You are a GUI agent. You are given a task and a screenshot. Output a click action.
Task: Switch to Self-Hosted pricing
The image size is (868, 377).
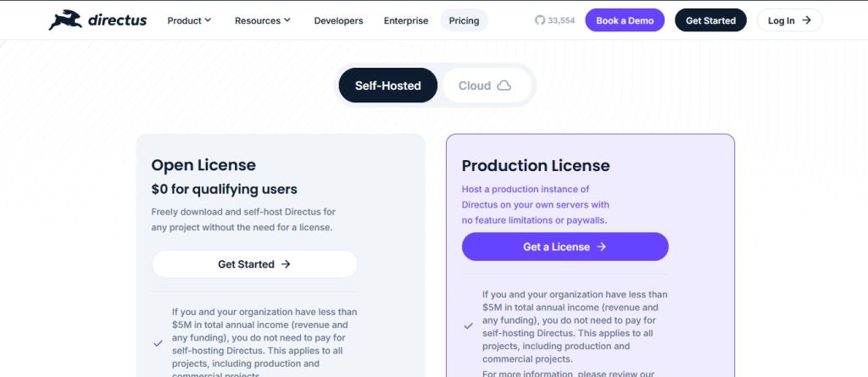click(388, 86)
